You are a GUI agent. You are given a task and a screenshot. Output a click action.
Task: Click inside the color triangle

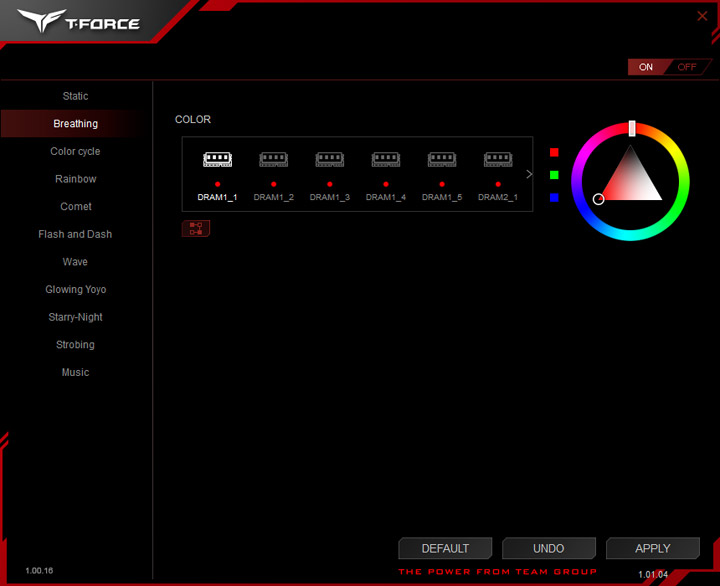tap(631, 181)
